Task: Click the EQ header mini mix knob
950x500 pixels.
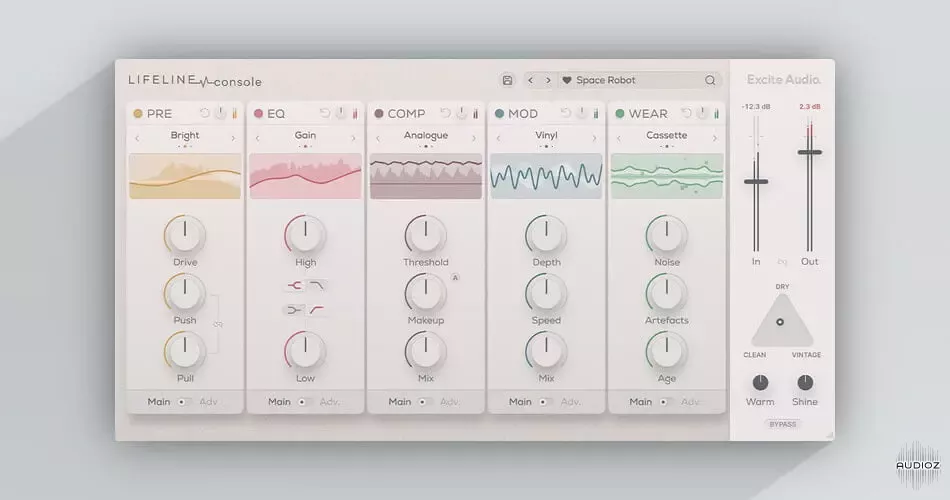Action: tap(341, 113)
